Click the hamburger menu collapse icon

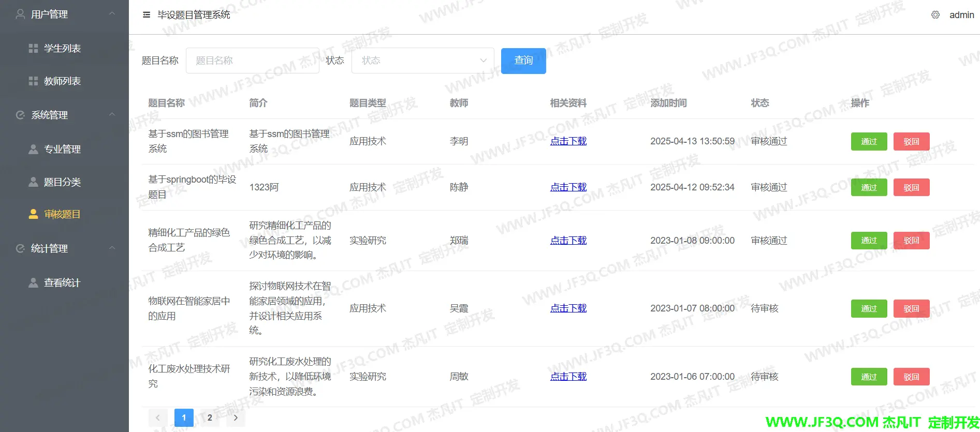tap(147, 15)
